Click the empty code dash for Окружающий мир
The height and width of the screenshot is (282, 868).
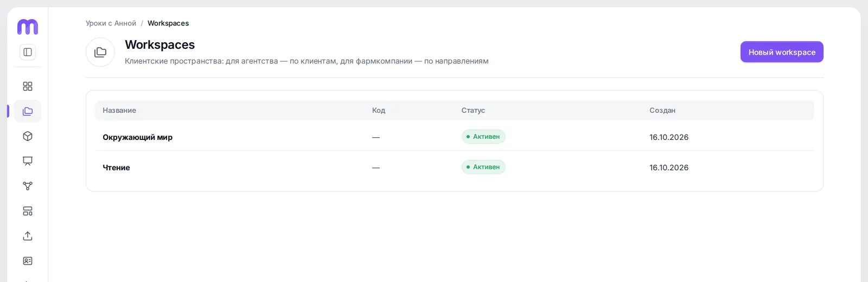(x=376, y=137)
